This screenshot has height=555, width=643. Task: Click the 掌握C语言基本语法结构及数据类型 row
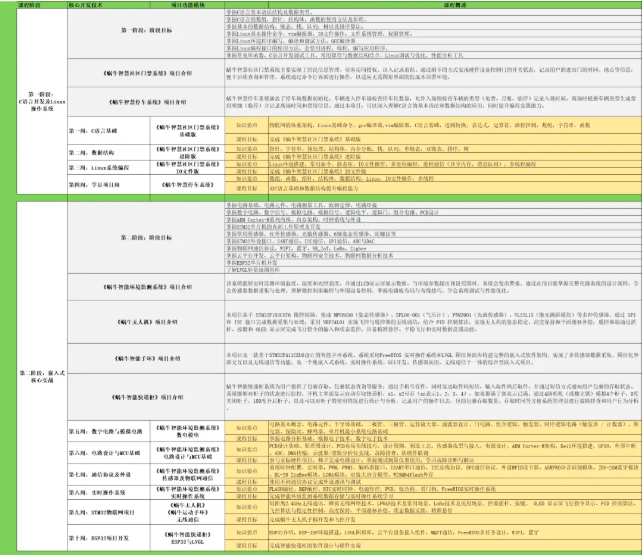pos(433,12)
